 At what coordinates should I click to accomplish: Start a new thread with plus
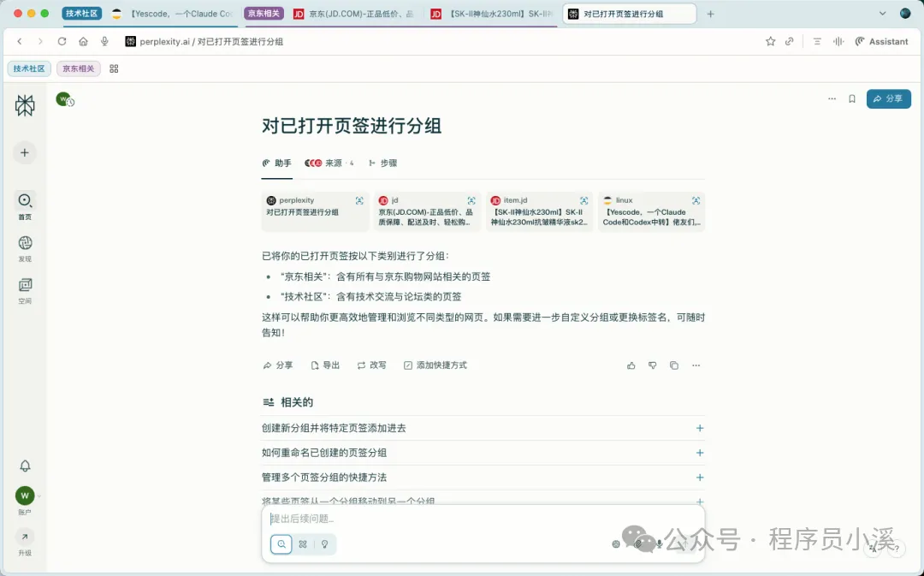coord(25,152)
